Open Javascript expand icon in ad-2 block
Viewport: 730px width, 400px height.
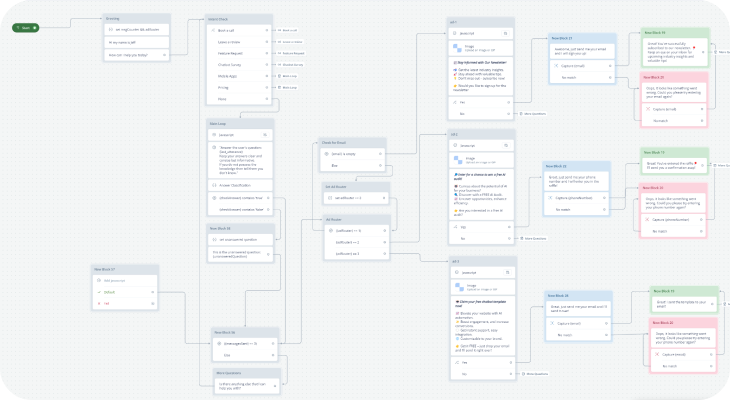click(506, 146)
